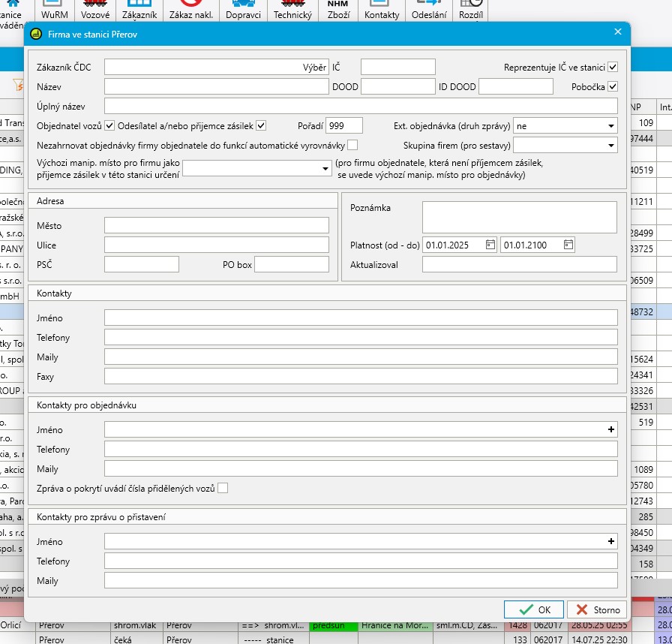Image resolution: width=672 pixels, height=644 pixels.
Task: Uncheck Reprezentuje IČ ve stanici
Action: click(613, 68)
